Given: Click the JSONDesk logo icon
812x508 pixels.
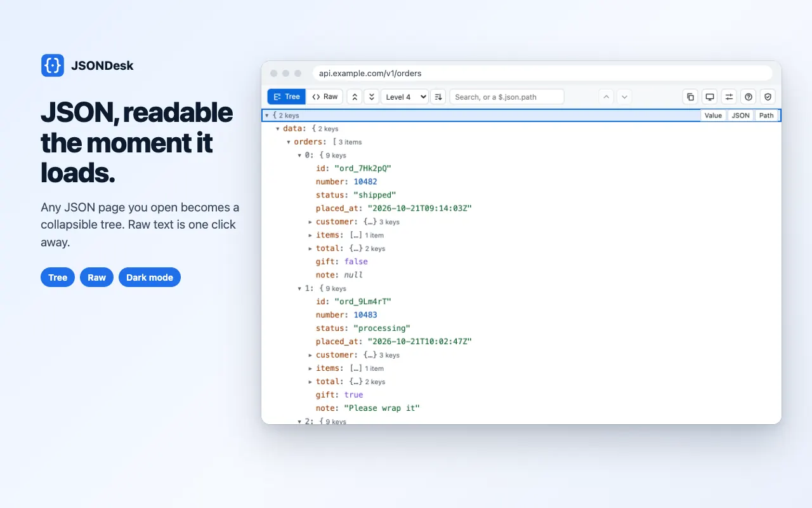Looking at the screenshot, I should coord(53,65).
